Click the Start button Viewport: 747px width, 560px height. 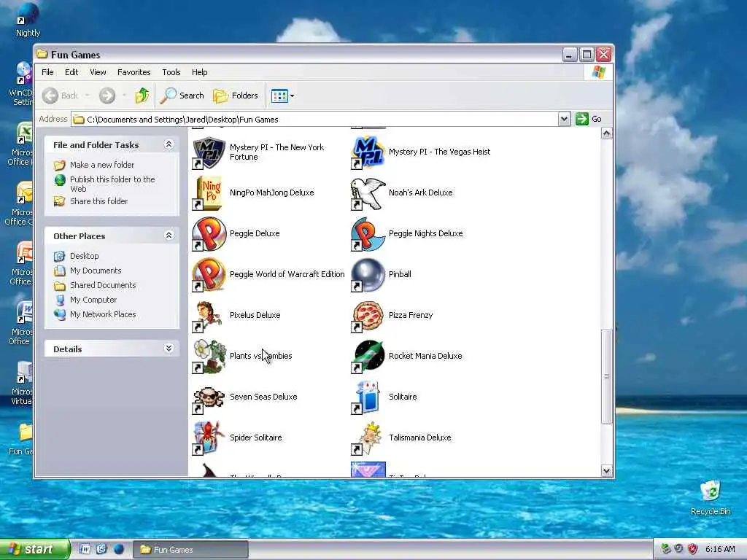click(x=35, y=549)
